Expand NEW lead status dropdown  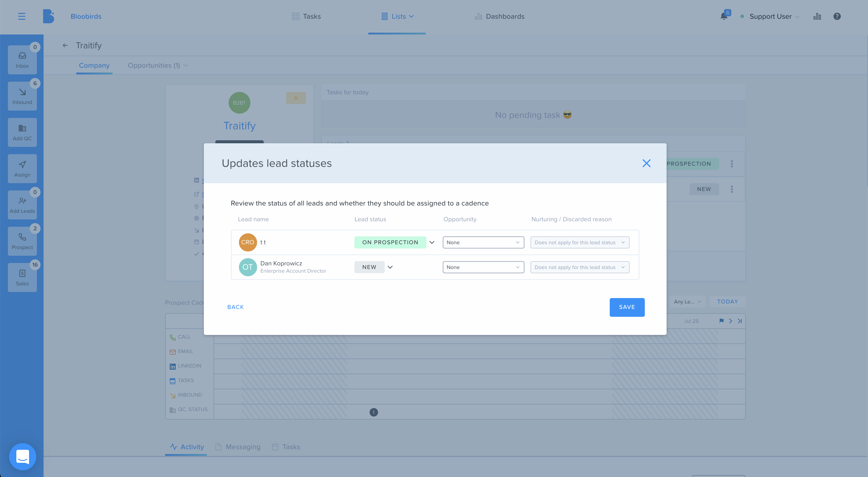390,267
